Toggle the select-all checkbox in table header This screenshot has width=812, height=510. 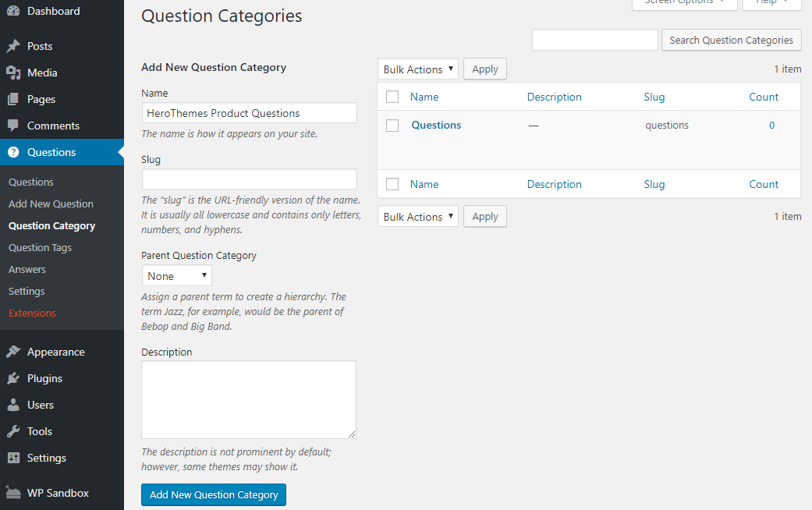tap(392, 97)
